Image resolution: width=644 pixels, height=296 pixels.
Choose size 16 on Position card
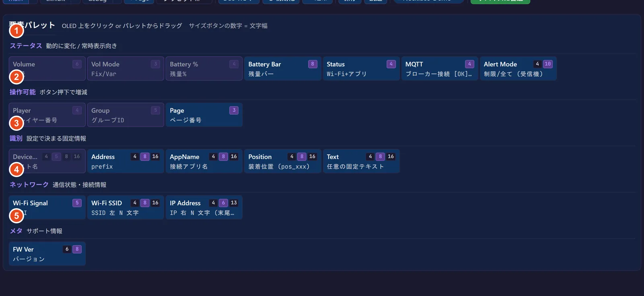tap(312, 156)
